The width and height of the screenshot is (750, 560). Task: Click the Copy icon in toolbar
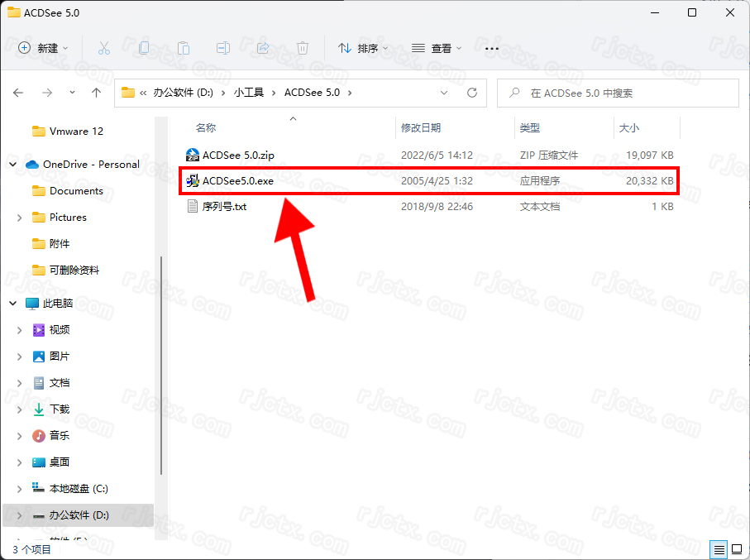144,48
